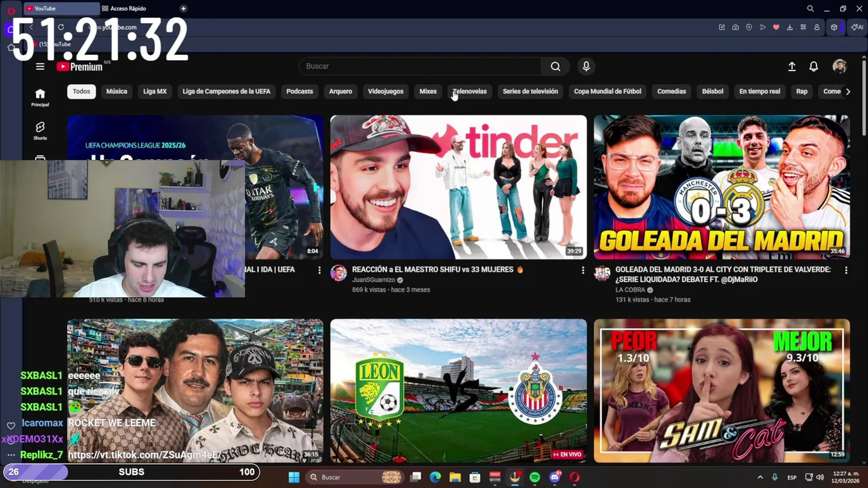Select the Béisbol filter chip

[x=713, y=91]
